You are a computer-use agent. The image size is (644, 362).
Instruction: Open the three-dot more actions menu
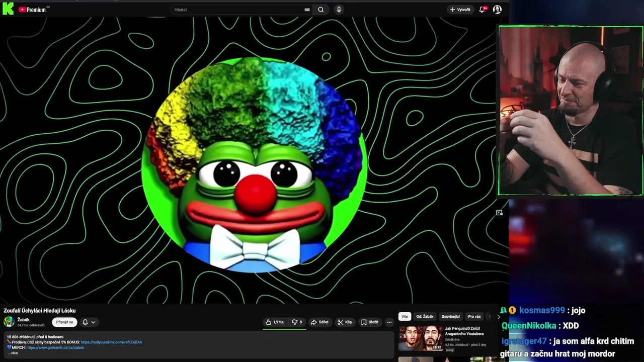pyautogui.click(x=389, y=322)
